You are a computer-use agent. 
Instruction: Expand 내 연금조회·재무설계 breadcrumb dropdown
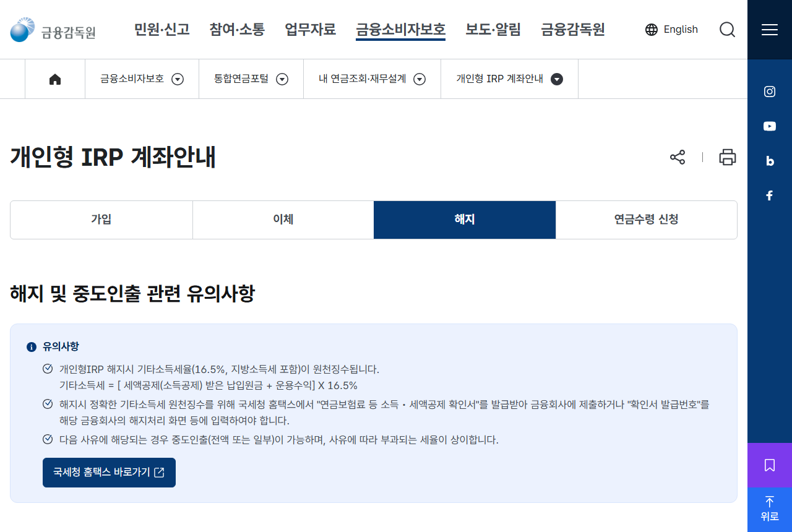click(x=420, y=79)
